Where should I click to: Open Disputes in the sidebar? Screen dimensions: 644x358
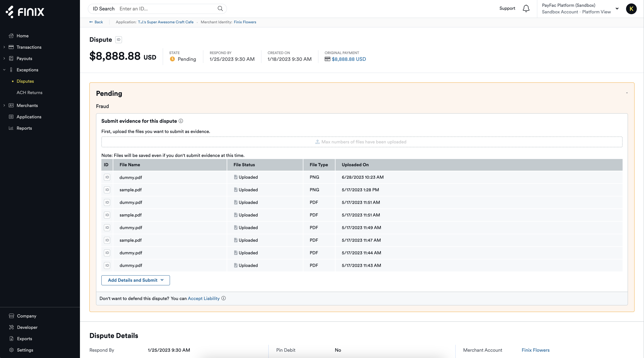(x=25, y=81)
